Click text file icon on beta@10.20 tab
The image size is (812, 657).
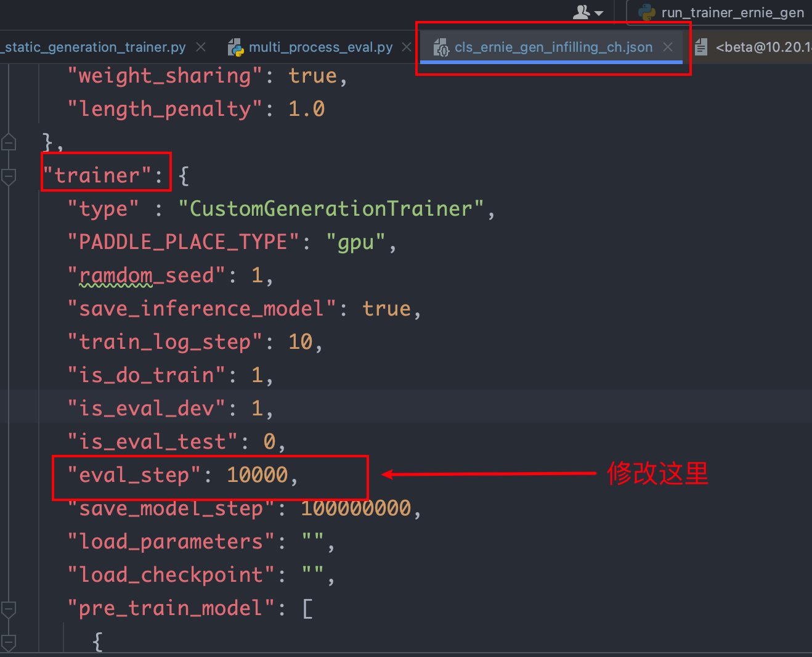[x=701, y=47]
